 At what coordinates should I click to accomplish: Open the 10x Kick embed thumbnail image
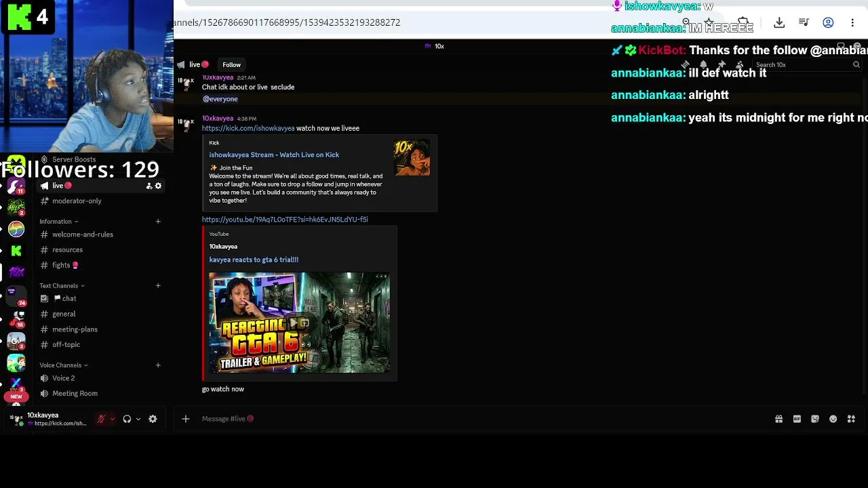[412, 158]
